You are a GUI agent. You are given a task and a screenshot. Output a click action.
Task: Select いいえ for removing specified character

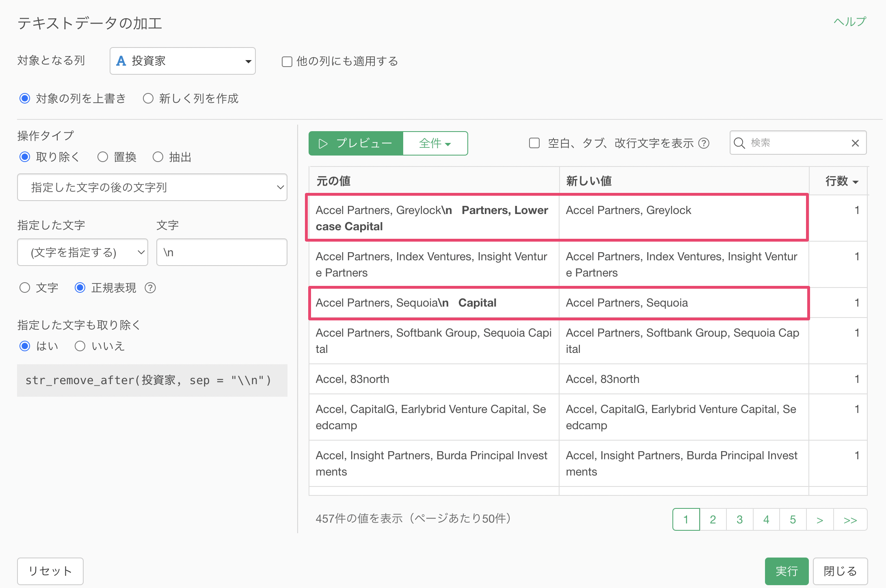80,346
